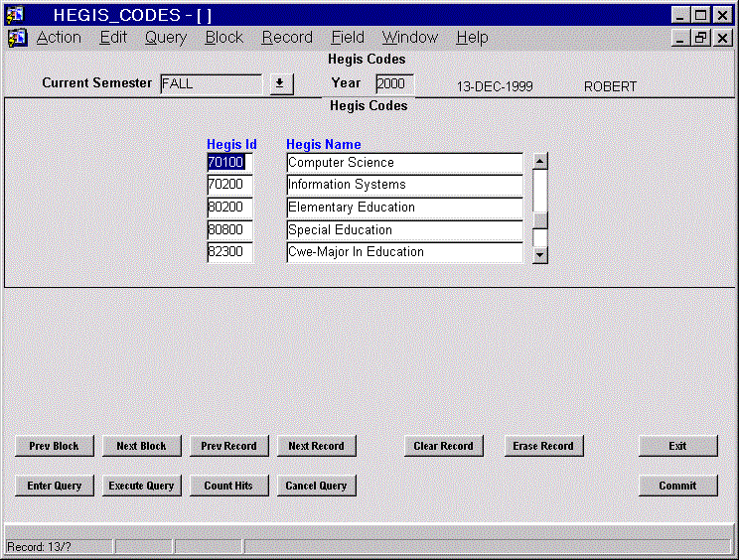This screenshot has height=560, width=739.
Task: Click the scrollbar down arrow for Hegis records
Action: point(539,255)
